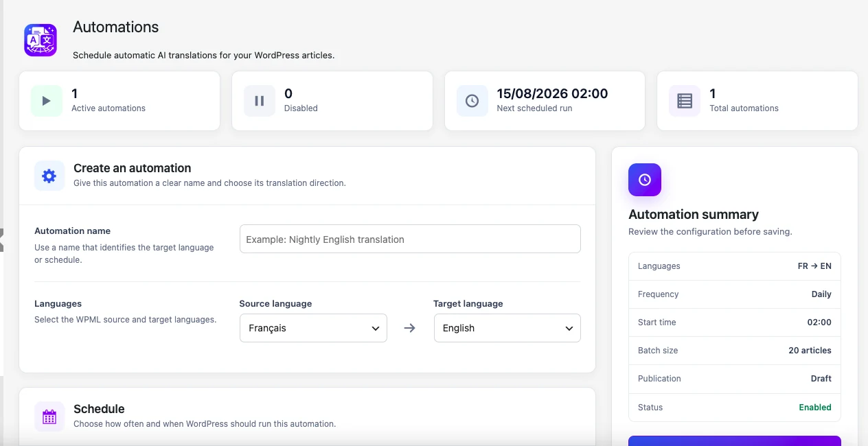The image size is (868, 446).
Task: Focus the Automation name input field
Action: 410,239
